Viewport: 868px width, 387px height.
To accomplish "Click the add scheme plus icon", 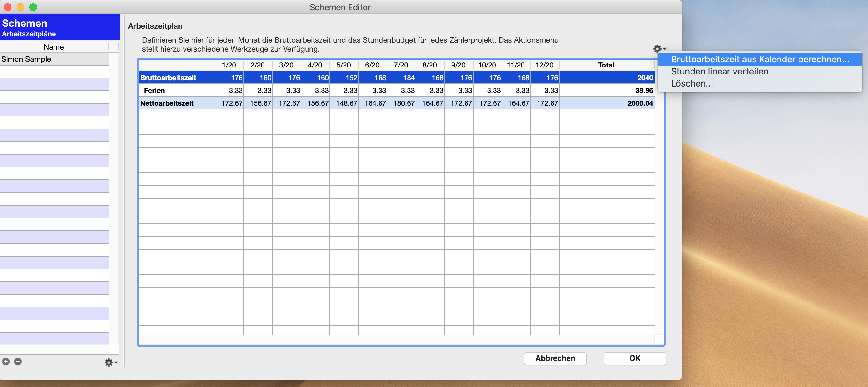I will (x=6, y=362).
